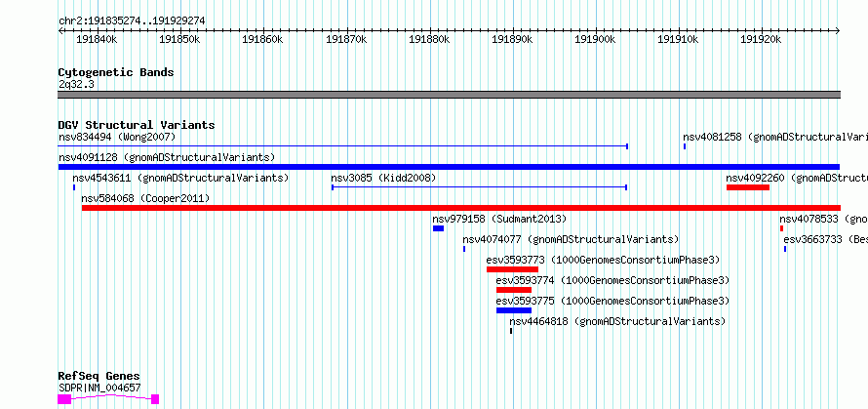
Task: Click the red bar below esv3593774
Action: coord(514,290)
